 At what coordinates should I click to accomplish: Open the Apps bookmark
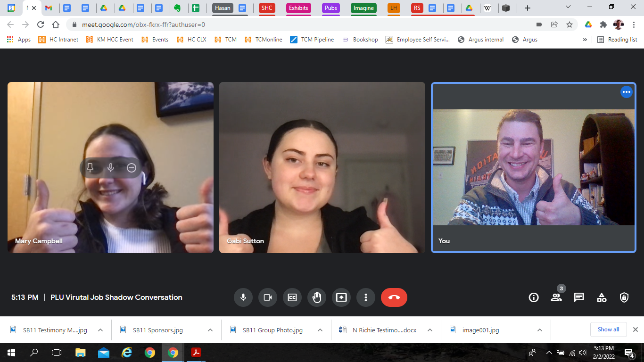(x=19, y=40)
